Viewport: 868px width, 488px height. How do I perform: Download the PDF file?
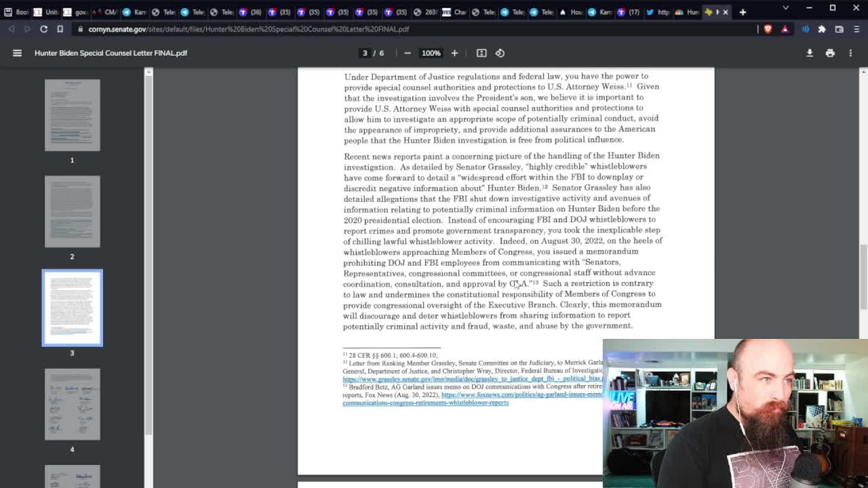tap(810, 53)
